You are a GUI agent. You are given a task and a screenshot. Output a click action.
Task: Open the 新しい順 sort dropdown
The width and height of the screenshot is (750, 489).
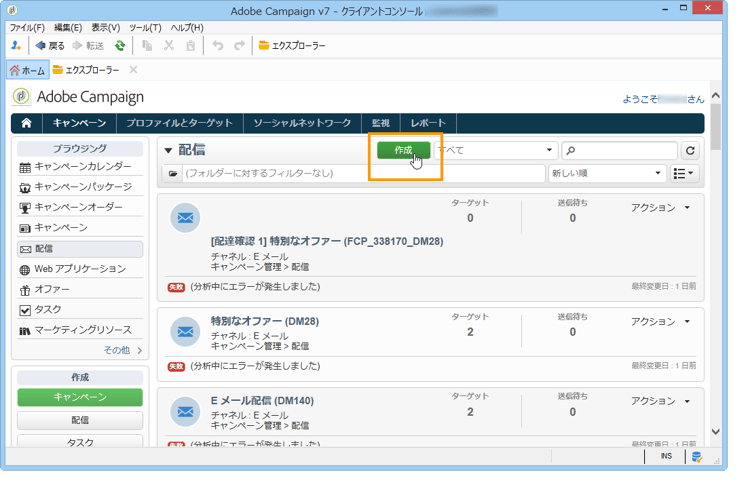pos(607,173)
